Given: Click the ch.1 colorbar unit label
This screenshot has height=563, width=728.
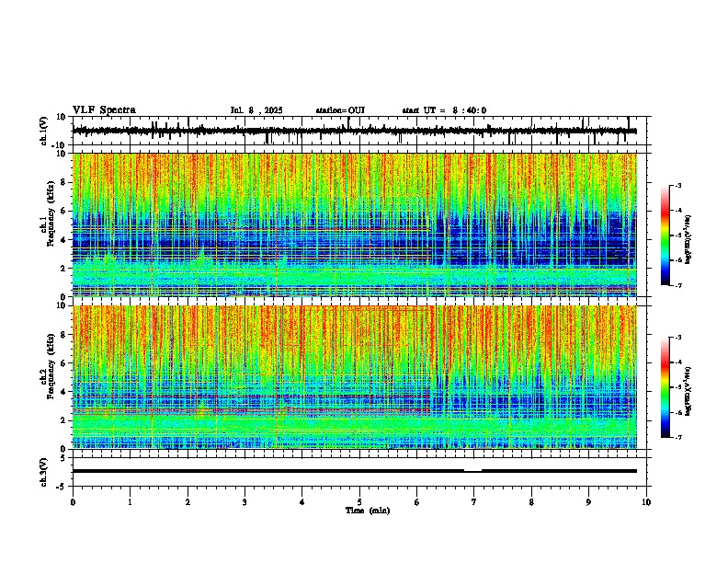Looking at the screenshot, I should click(688, 239).
